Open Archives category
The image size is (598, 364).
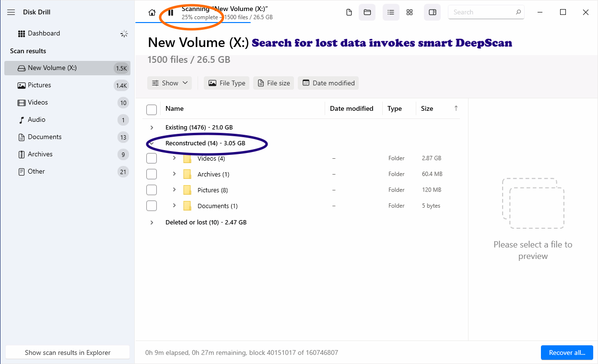[x=67, y=154]
